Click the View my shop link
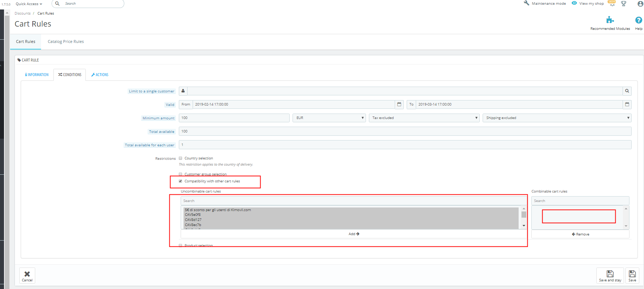Screen dimensions: 644x289 (x=592, y=4)
